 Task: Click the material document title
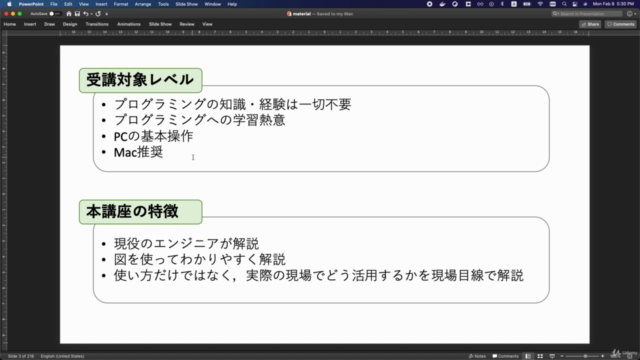tap(302, 14)
